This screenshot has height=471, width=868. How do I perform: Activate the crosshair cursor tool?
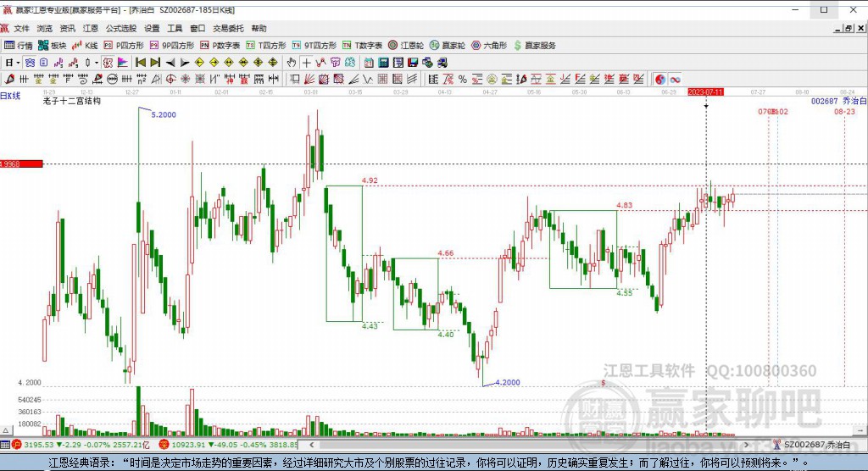tap(306, 63)
